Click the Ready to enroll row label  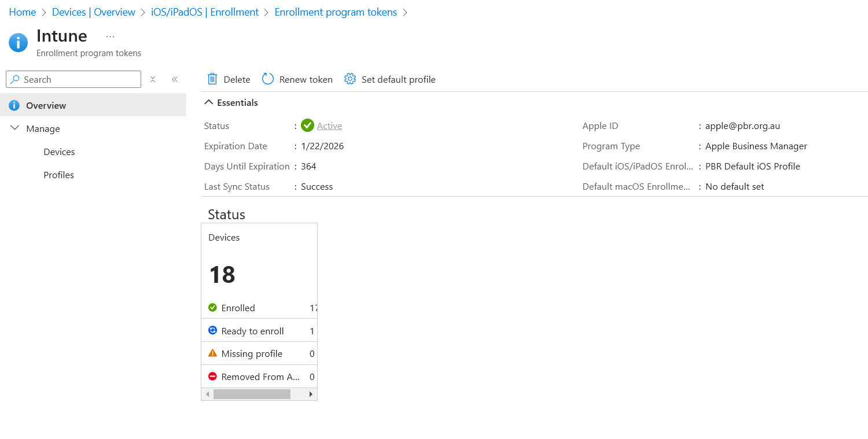coord(252,331)
